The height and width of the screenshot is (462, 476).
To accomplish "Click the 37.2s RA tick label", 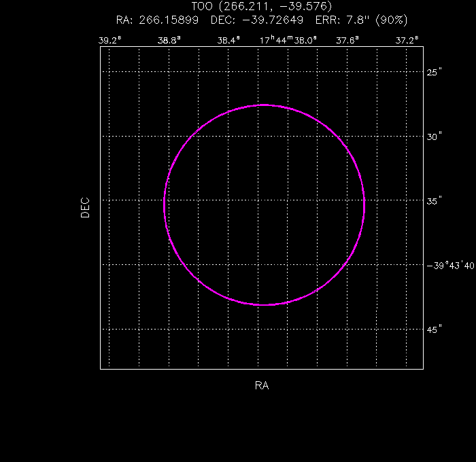I will [x=407, y=40].
